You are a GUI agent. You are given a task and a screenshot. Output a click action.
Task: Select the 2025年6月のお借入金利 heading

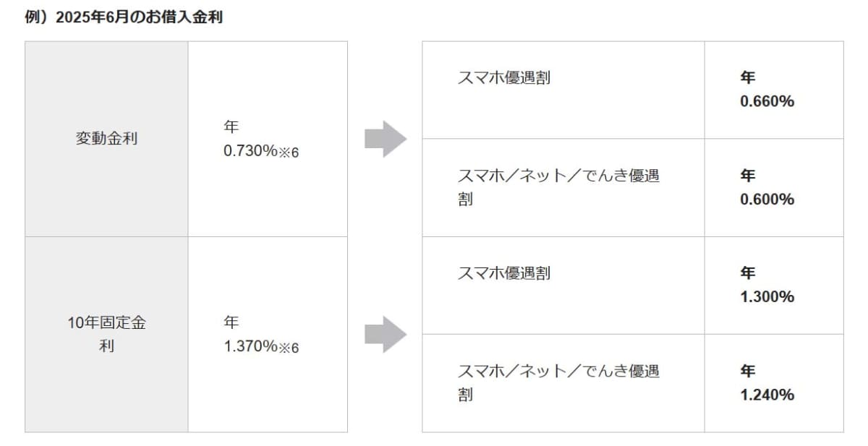[x=124, y=18]
